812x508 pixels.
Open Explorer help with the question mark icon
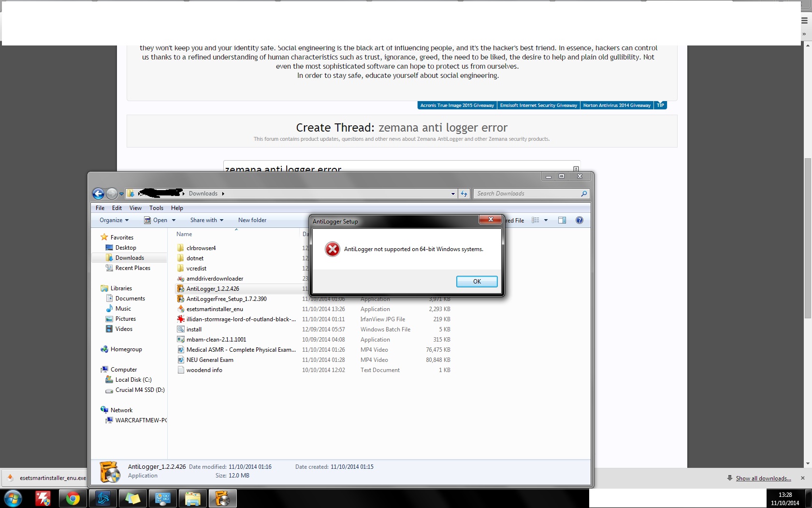(x=580, y=220)
